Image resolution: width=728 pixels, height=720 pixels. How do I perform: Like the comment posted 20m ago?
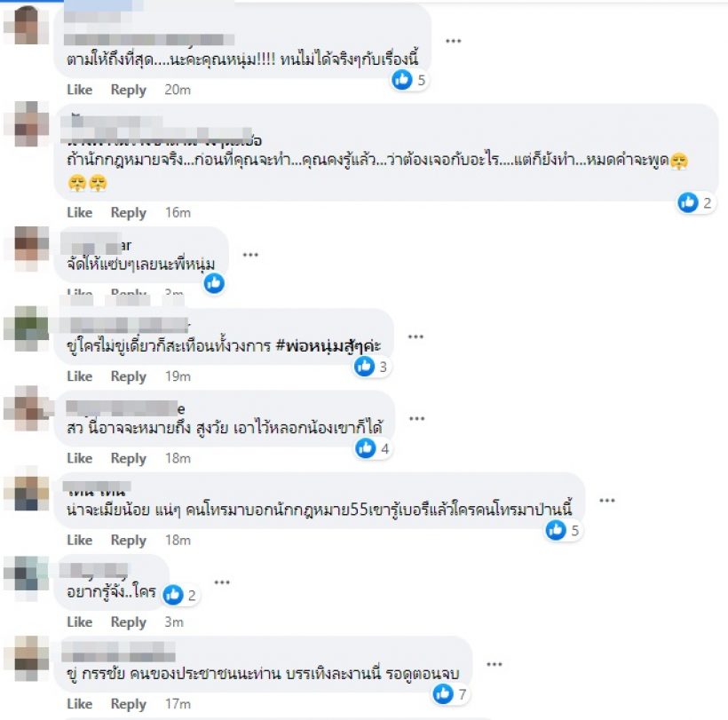click(x=79, y=89)
